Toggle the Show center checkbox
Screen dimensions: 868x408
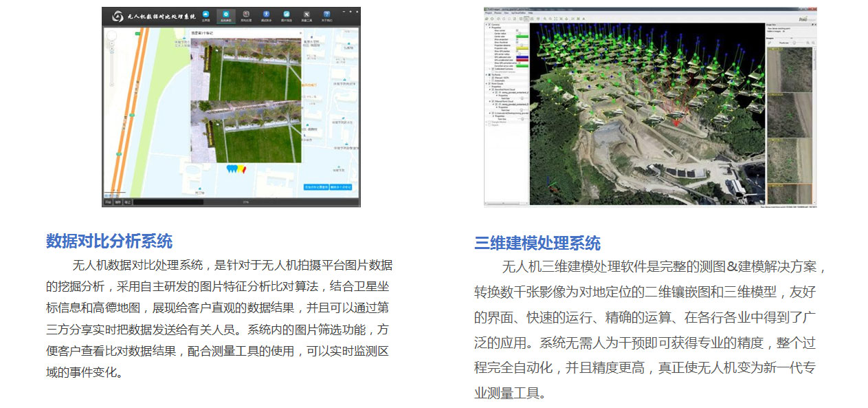[517, 30]
